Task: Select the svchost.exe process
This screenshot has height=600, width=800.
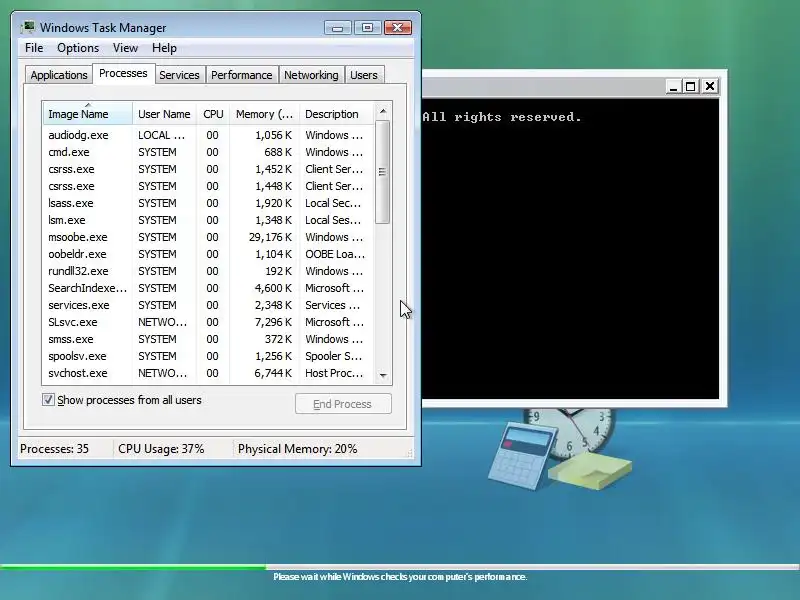Action: (209, 373)
